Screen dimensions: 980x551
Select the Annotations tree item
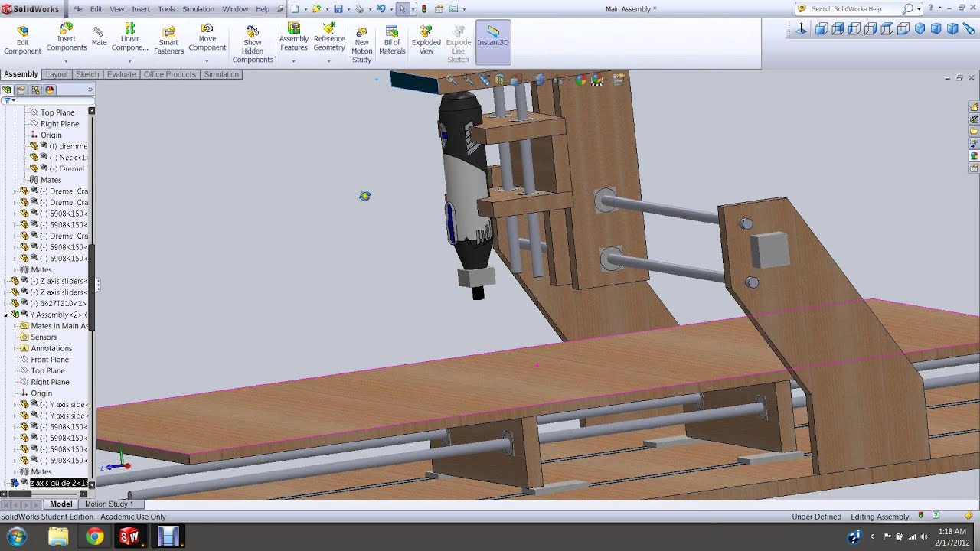(51, 348)
